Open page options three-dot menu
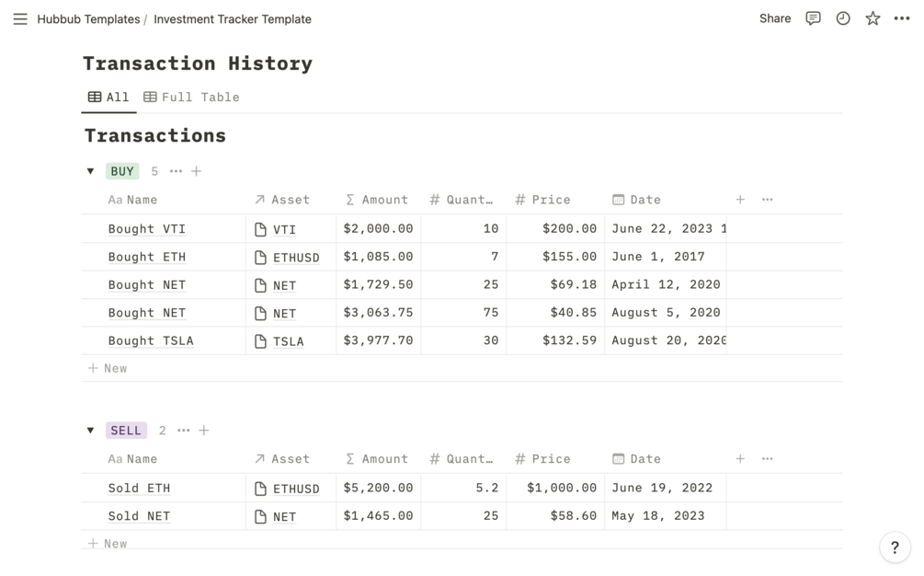The height and width of the screenshot is (576, 924). [x=902, y=18]
